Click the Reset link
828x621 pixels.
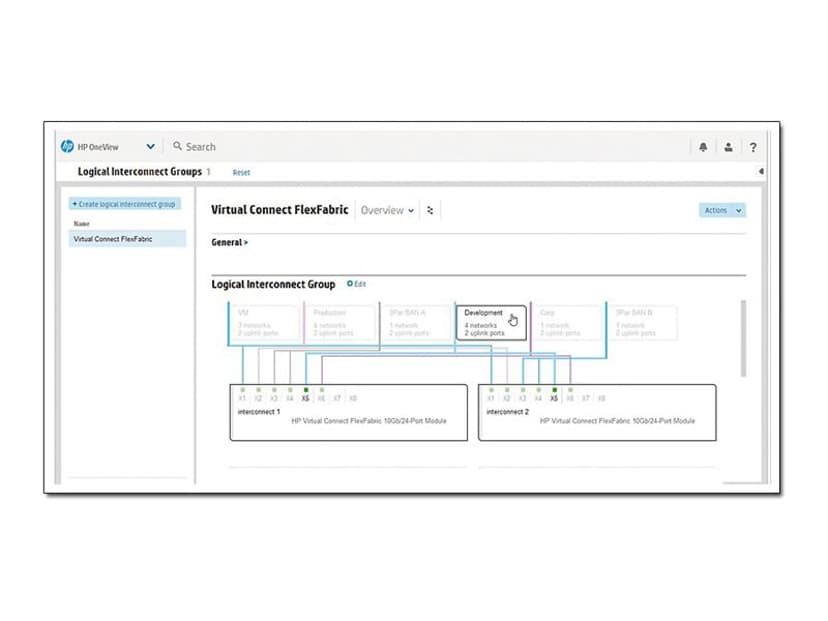tap(241, 172)
